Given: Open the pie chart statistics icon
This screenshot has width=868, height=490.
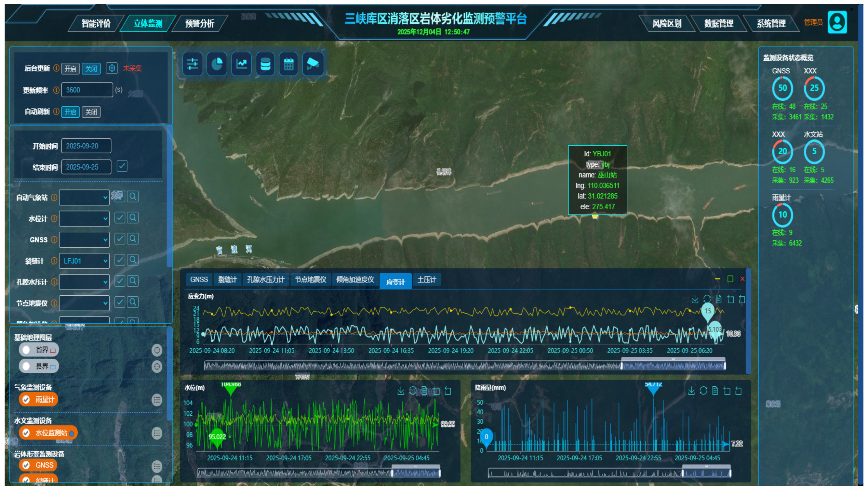Looking at the screenshot, I should [x=217, y=64].
